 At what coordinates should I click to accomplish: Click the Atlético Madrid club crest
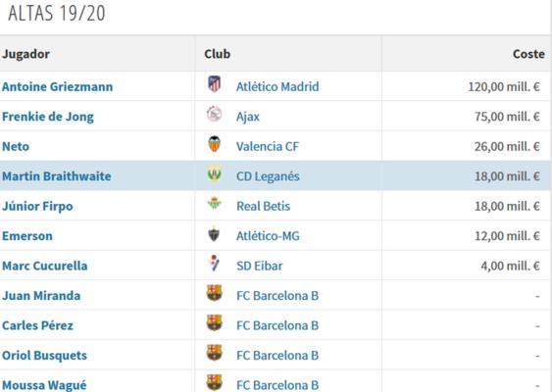click(214, 84)
